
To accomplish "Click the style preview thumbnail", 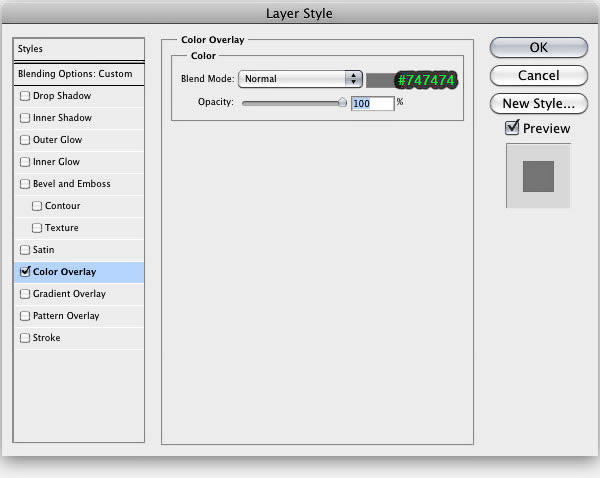I will (x=538, y=176).
